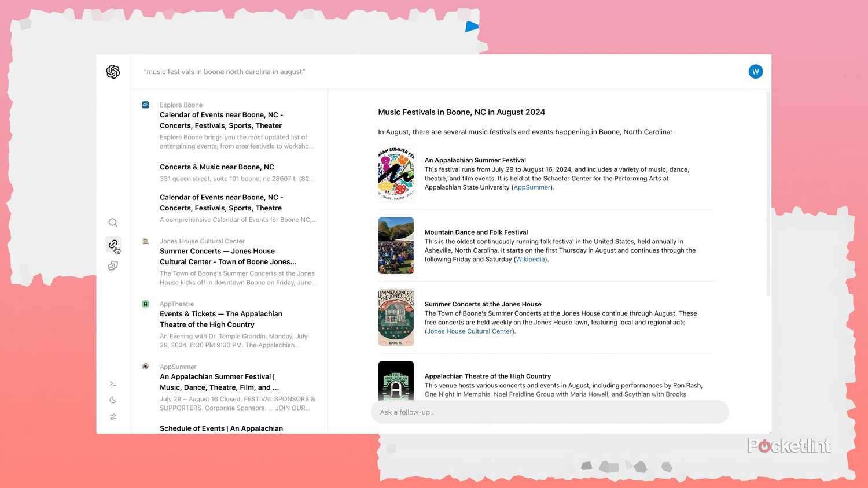Open the images gallery icon in sidebar
Viewport: 868px width, 488px height.
click(113, 265)
